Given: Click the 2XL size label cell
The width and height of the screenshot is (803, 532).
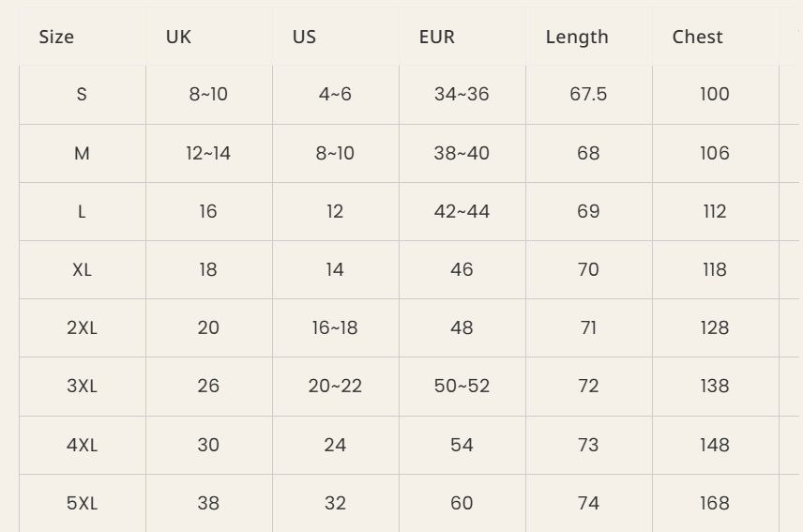Looking at the screenshot, I should tap(82, 327).
